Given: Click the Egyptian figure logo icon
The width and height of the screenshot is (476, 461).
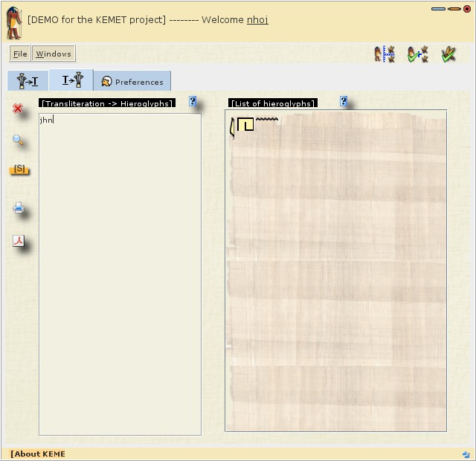Looking at the screenshot, I should [14, 22].
